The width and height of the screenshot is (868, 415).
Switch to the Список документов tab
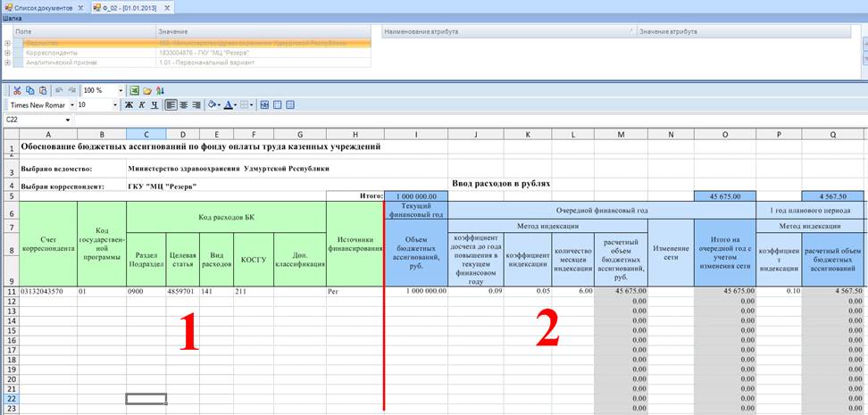(x=45, y=7)
